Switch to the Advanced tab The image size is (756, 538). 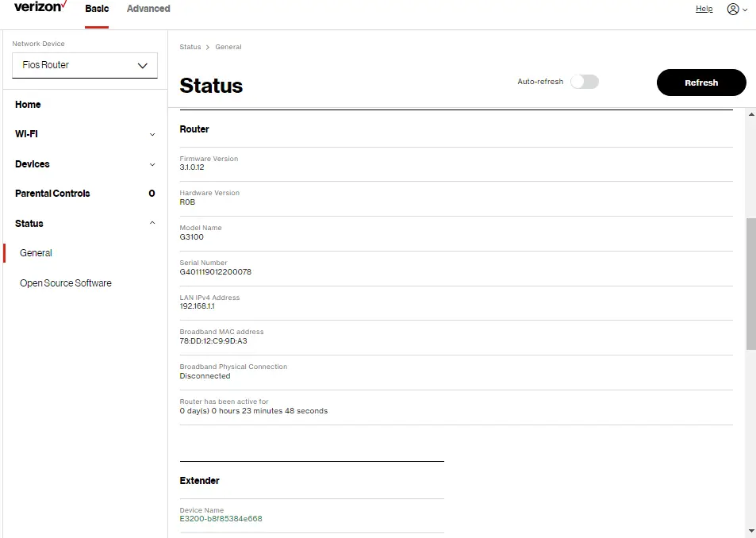click(x=148, y=9)
